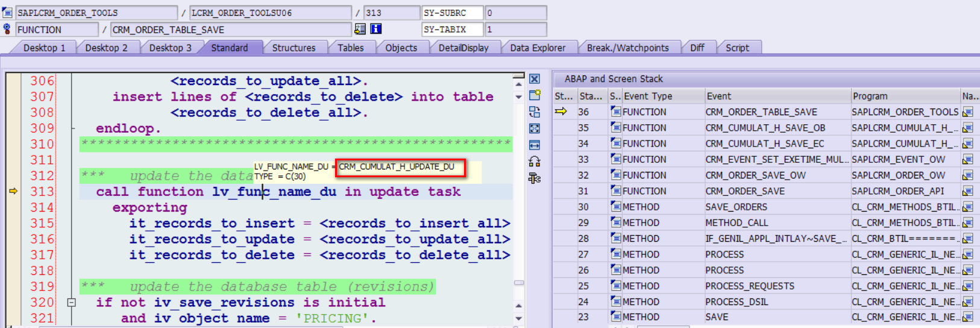This screenshot has height=328, width=980.
Task: Click the stack icon for level 36 FUNCTION row
Action: (x=615, y=112)
